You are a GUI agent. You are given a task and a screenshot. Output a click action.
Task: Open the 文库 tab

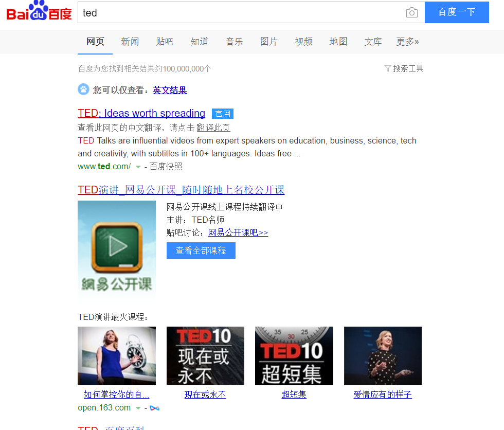coord(373,42)
